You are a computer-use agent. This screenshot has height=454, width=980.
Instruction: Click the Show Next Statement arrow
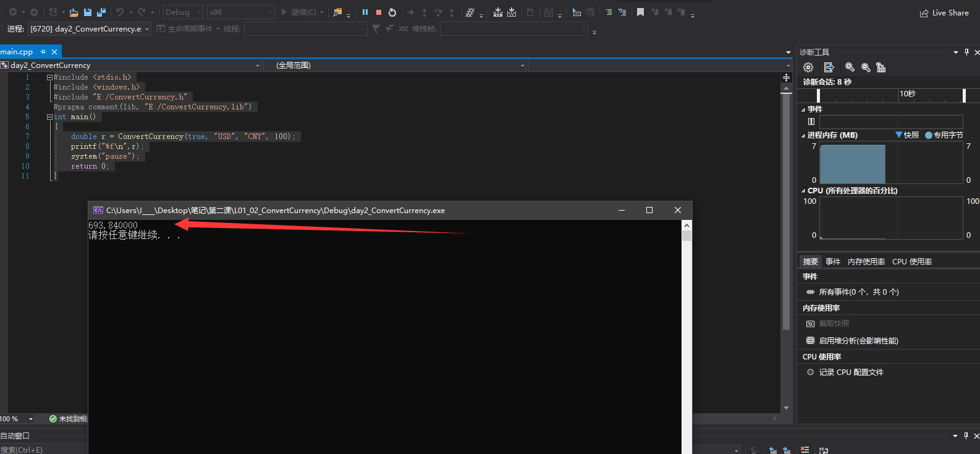pos(410,12)
